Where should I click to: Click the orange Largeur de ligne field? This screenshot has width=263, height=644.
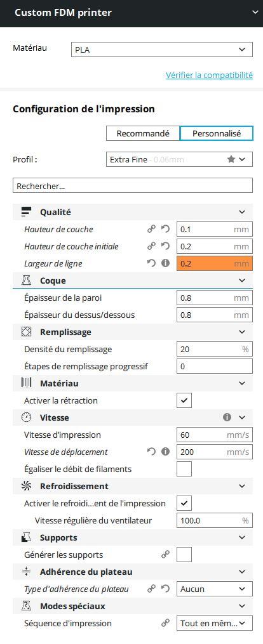coord(215,263)
